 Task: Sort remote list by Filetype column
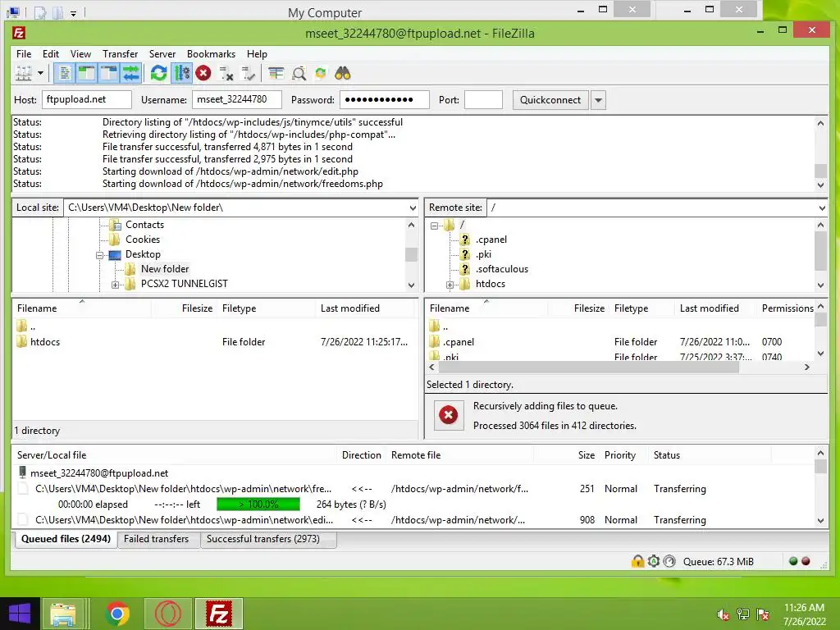(x=631, y=308)
